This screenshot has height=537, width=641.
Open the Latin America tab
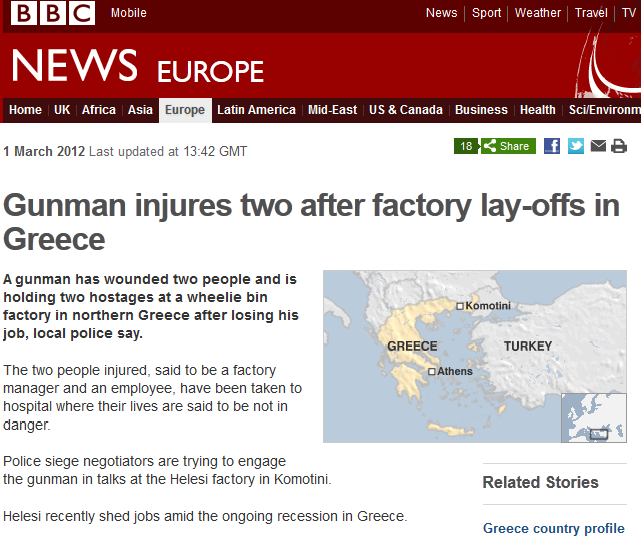click(x=256, y=110)
